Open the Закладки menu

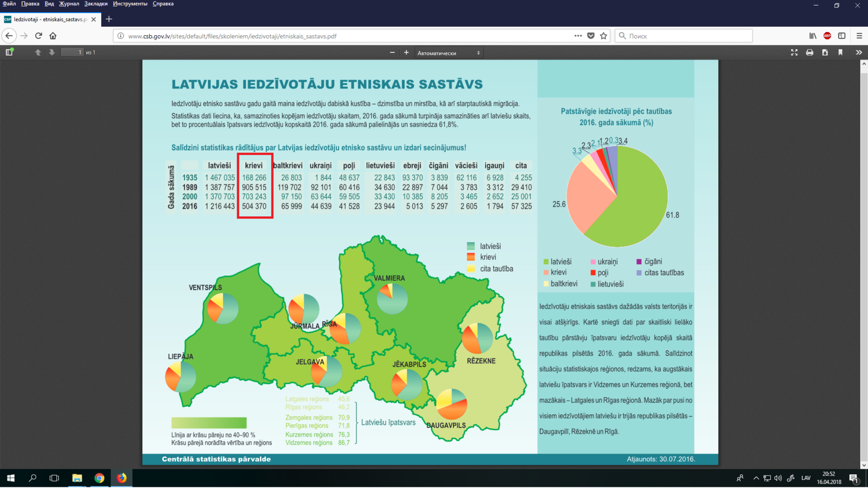[x=95, y=4]
